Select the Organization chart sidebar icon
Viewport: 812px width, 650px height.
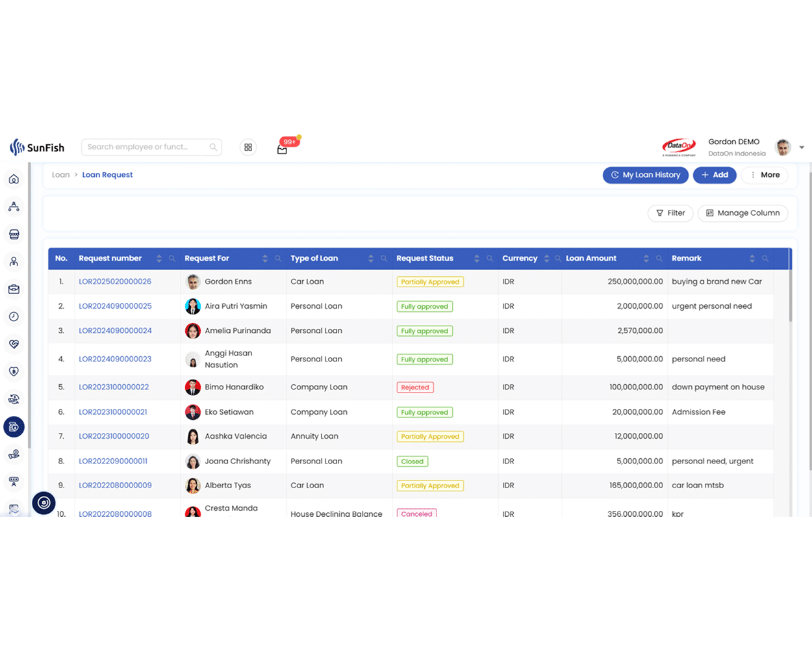coord(14,206)
